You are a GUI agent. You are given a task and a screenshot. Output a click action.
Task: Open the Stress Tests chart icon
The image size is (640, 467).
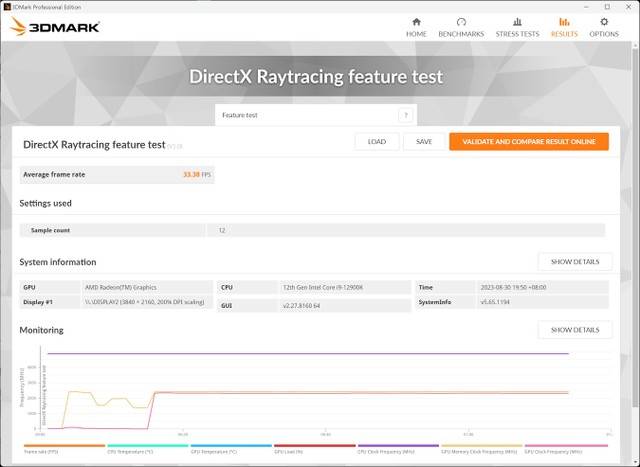point(517,22)
